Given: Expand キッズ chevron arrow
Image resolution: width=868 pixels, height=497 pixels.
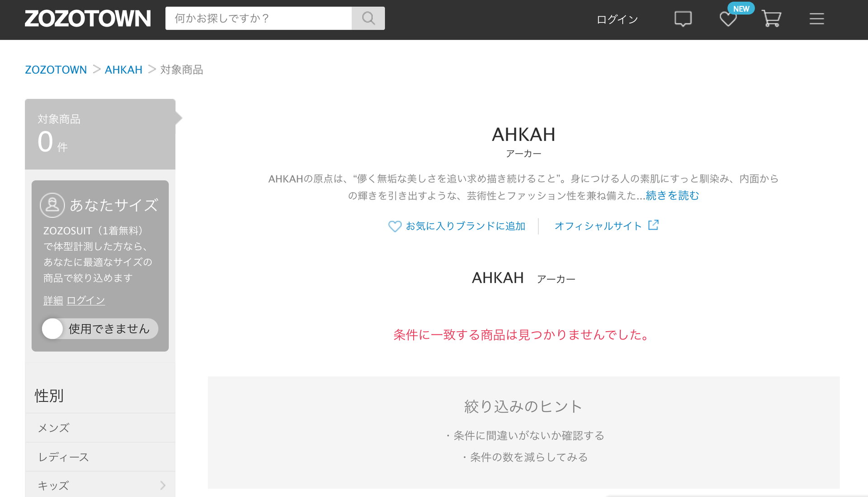Looking at the screenshot, I should pyautogui.click(x=163, y=485).
